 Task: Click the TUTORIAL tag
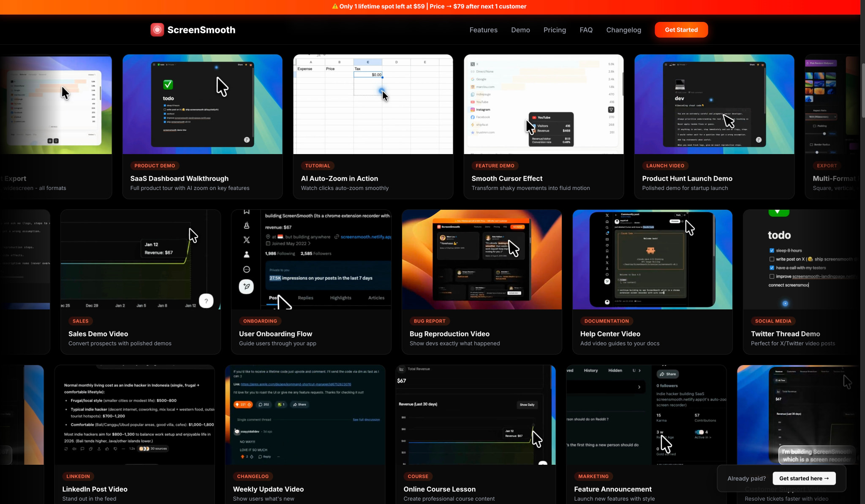[x=318, y=165]
